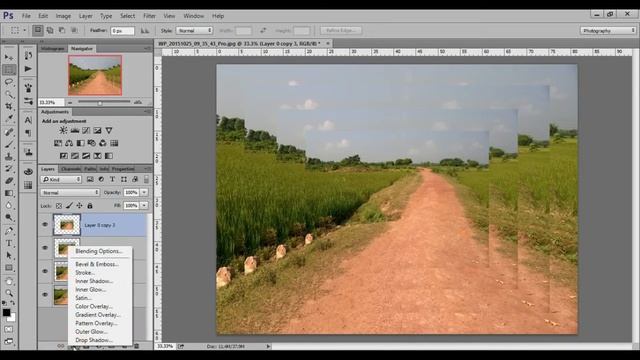Select the Quick Selection tool
640x360 pixels.
9,94
